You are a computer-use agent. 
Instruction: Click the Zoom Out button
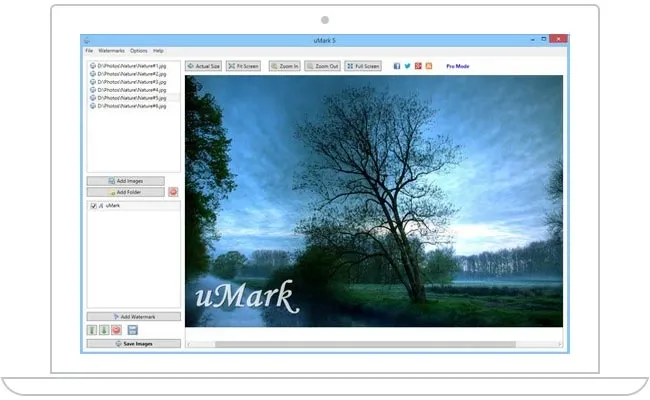tap(323, 66)
